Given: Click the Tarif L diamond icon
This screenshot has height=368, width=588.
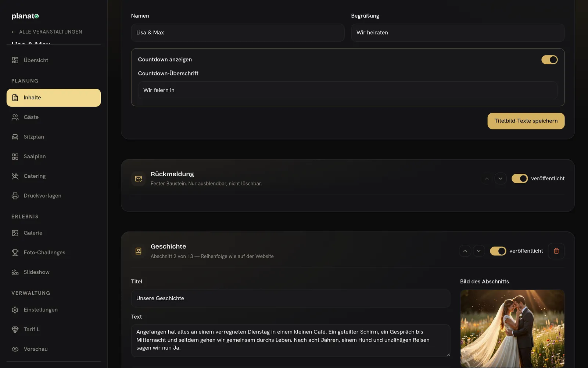Looking at the screenshot, I should click(15, 329).
